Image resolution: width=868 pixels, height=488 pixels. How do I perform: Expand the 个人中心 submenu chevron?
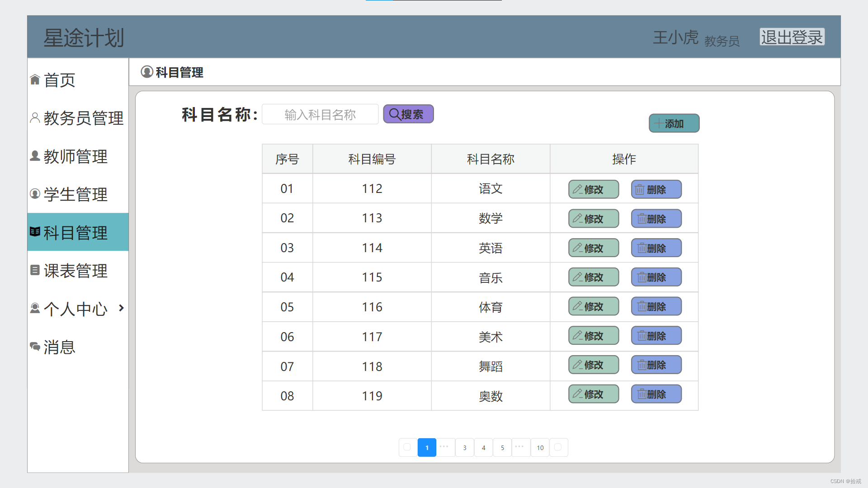coord(121,308)
